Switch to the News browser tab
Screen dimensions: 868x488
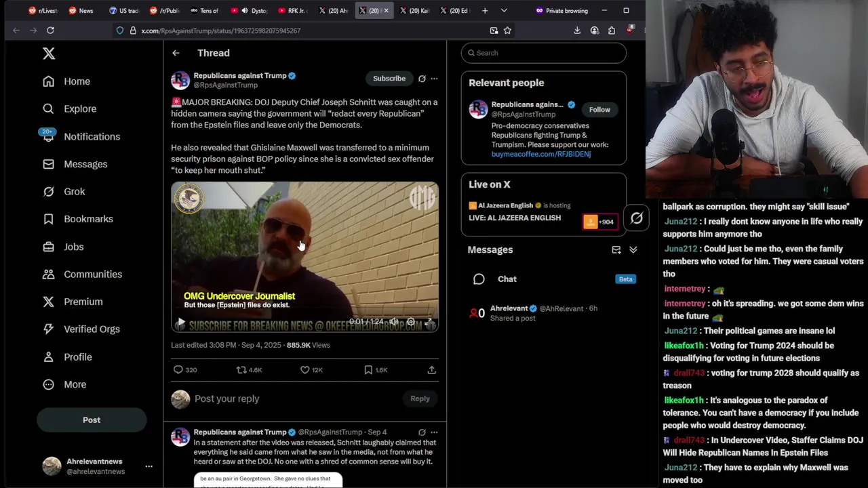pos(80,11)
